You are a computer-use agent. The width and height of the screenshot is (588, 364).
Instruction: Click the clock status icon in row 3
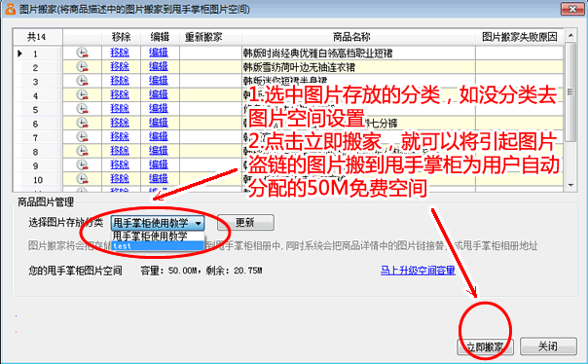pos(82,81)
